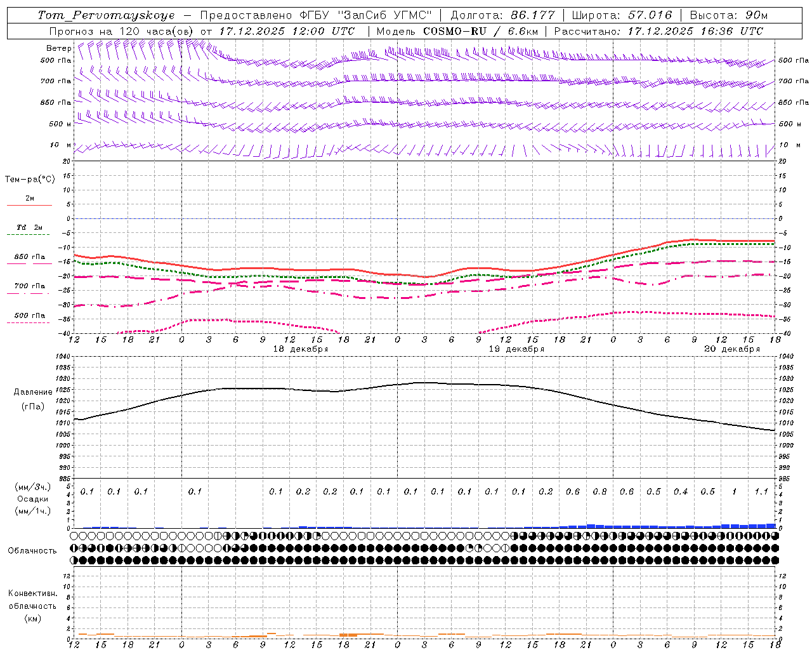Viewport: 812px width, 650px height.
Task: Click the precipitation value "1.1"
Action: [761, 491]
